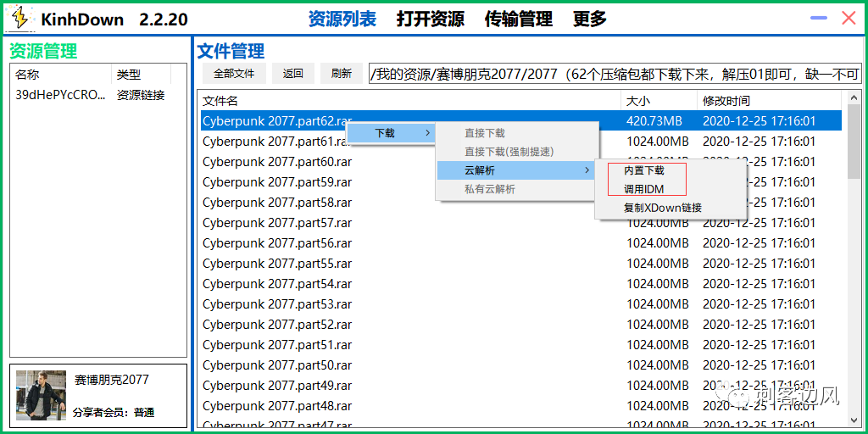
Task: Click the file path input field
Action: 615,73
